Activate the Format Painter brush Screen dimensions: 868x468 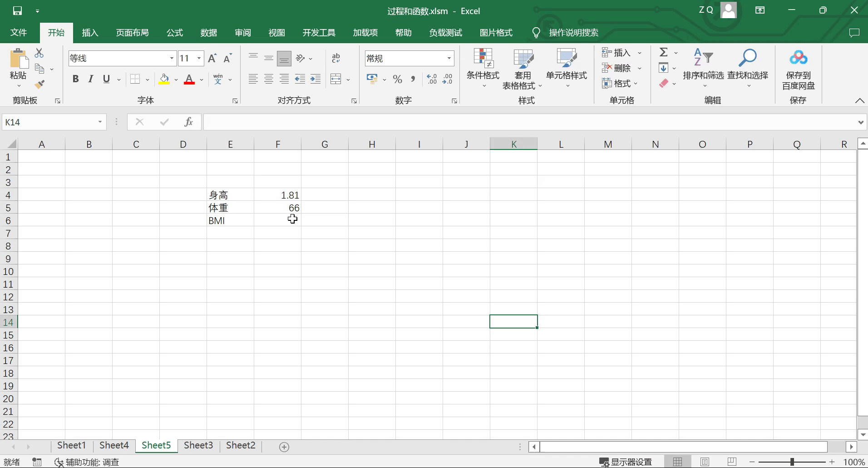point(39,84)
